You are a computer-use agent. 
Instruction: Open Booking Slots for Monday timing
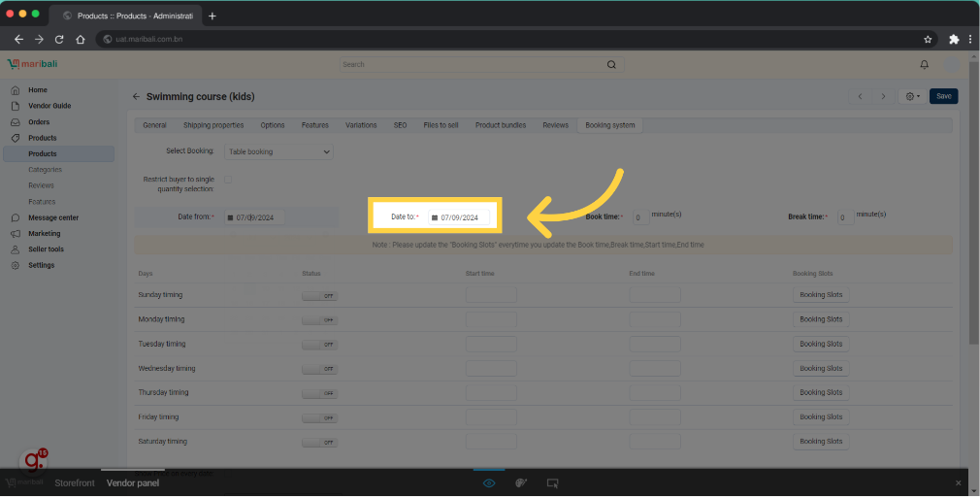(821, 319)
